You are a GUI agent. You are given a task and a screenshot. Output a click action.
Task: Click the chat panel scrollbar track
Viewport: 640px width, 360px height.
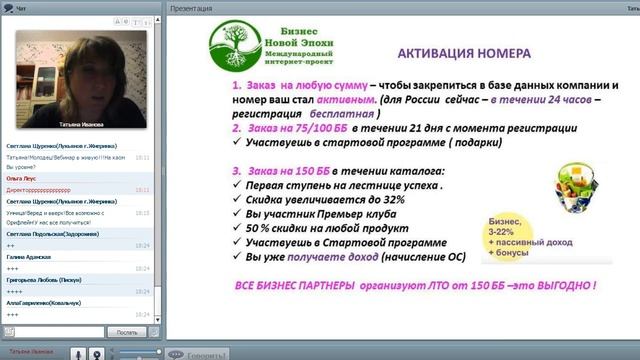click(x=158, y=169)
